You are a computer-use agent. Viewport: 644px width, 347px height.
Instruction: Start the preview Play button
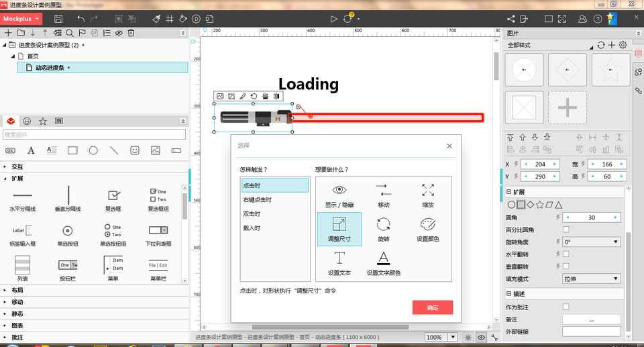(333, 19)
